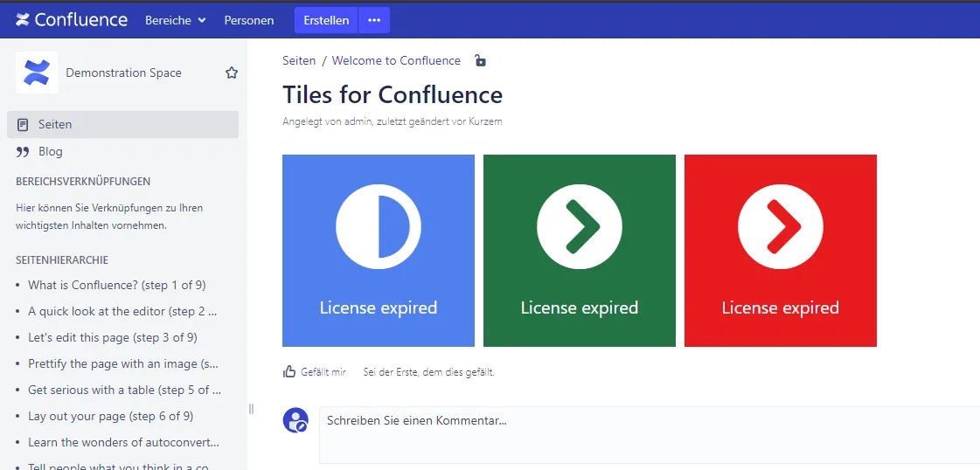Click the Demonstration Space logo

(x=36, y=73)
